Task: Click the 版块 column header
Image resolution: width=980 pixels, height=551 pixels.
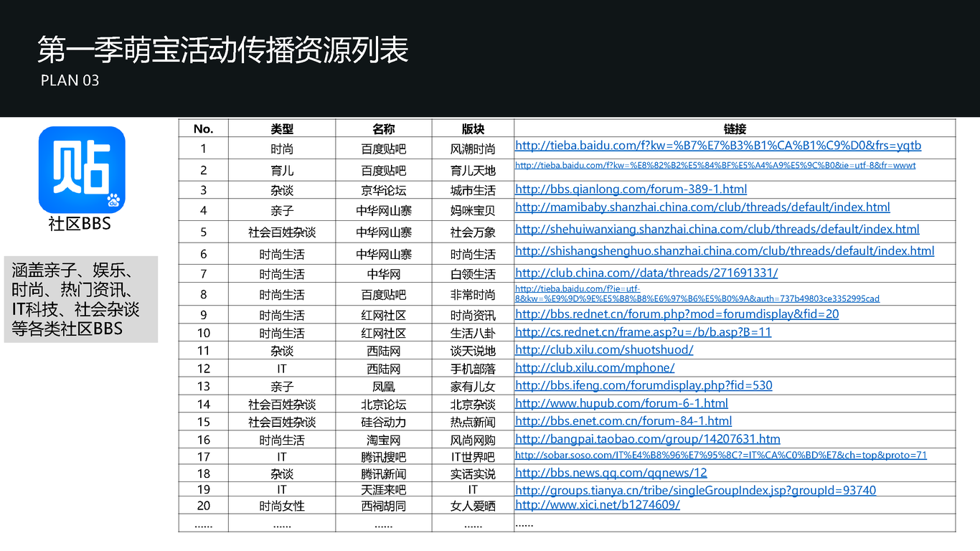Action: (473, 129)
